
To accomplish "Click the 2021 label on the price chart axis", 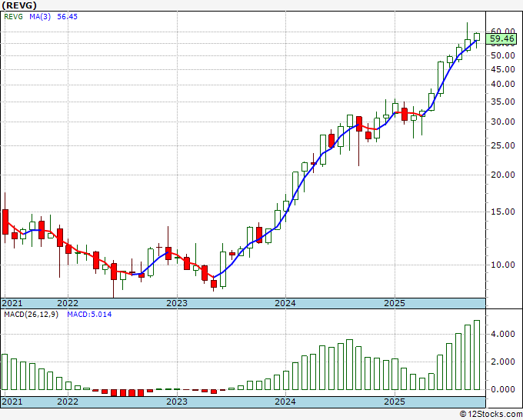I will coord(13,303).
